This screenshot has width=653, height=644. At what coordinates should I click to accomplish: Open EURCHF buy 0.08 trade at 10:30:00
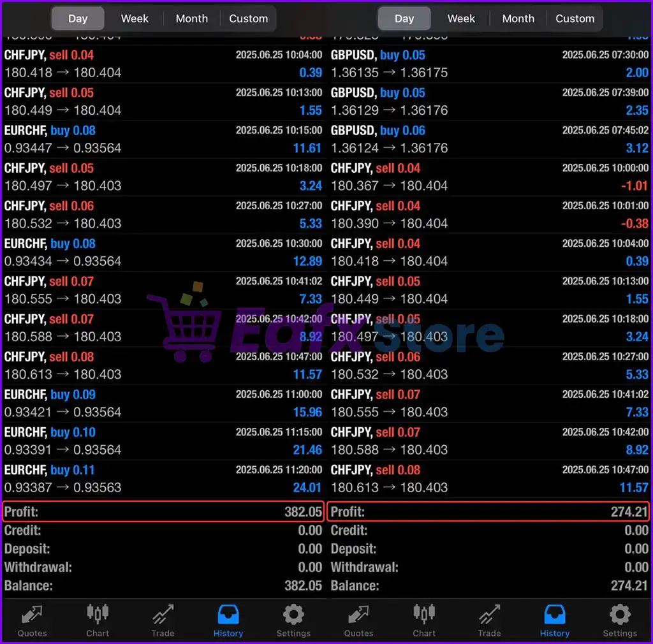tap(163, 252)
